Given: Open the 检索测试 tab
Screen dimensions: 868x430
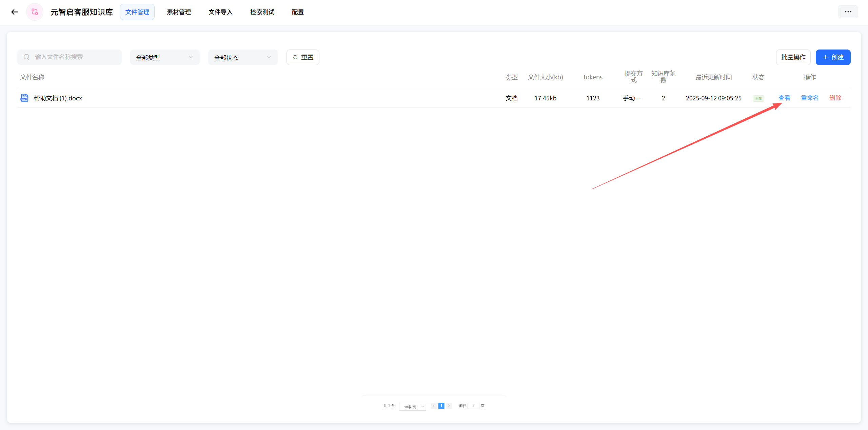Looking at the screenshot, I should 262,12.
